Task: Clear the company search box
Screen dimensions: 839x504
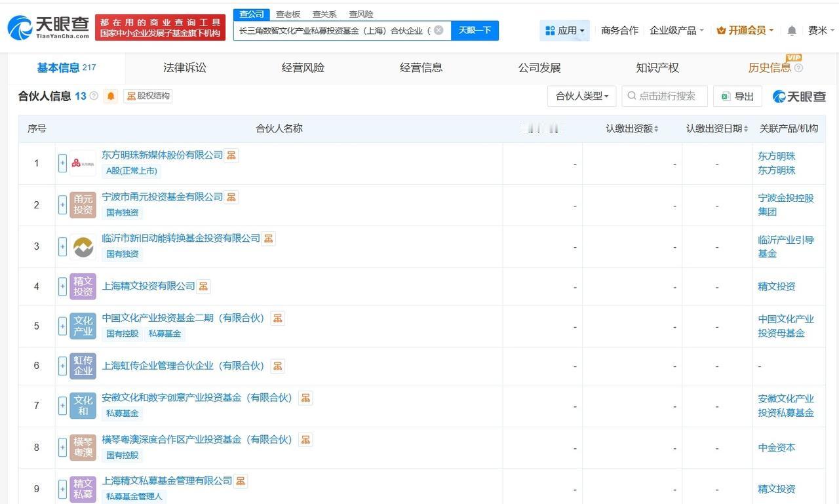Action: pos(439,30)
